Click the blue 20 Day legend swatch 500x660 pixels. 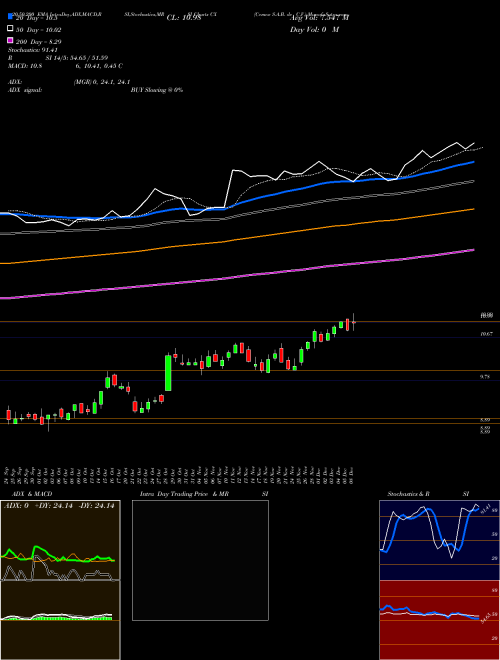pos(10,16)
